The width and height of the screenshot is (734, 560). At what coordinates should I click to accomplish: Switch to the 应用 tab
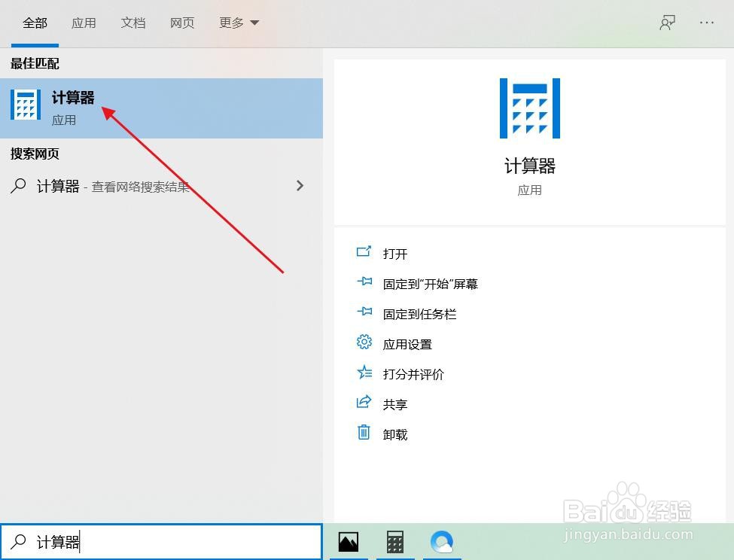84,23
